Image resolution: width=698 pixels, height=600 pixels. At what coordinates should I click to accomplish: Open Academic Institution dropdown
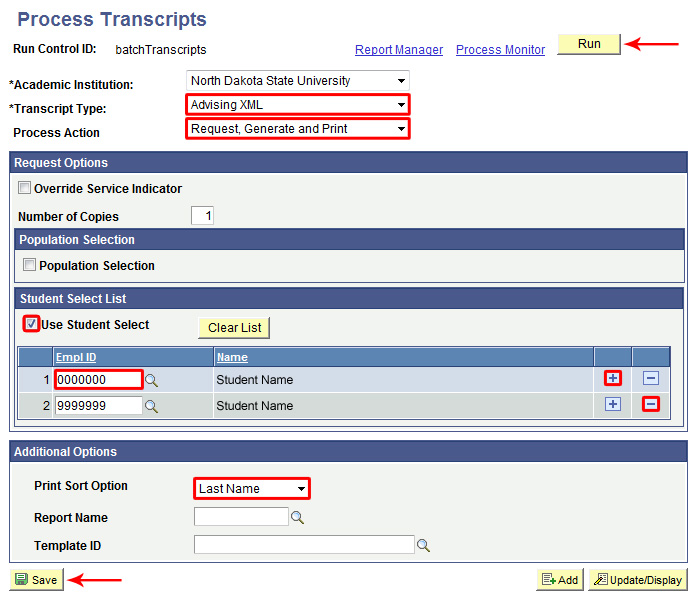click(x=297, y=80)
